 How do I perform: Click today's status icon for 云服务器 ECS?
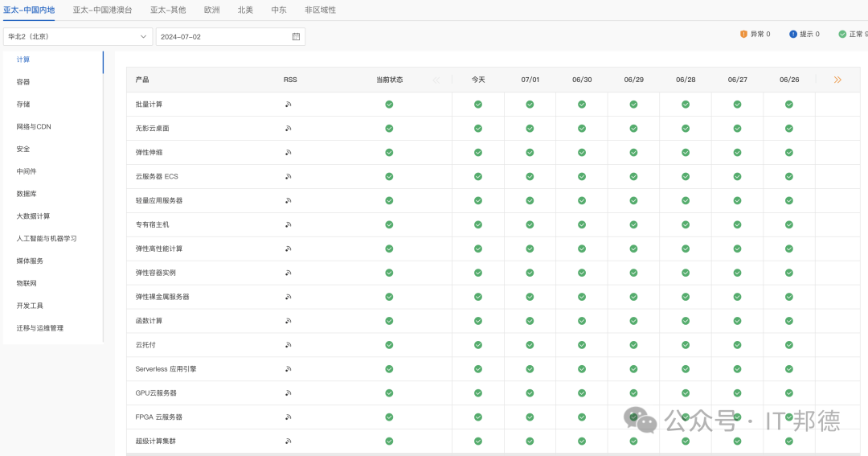point(477,177)
